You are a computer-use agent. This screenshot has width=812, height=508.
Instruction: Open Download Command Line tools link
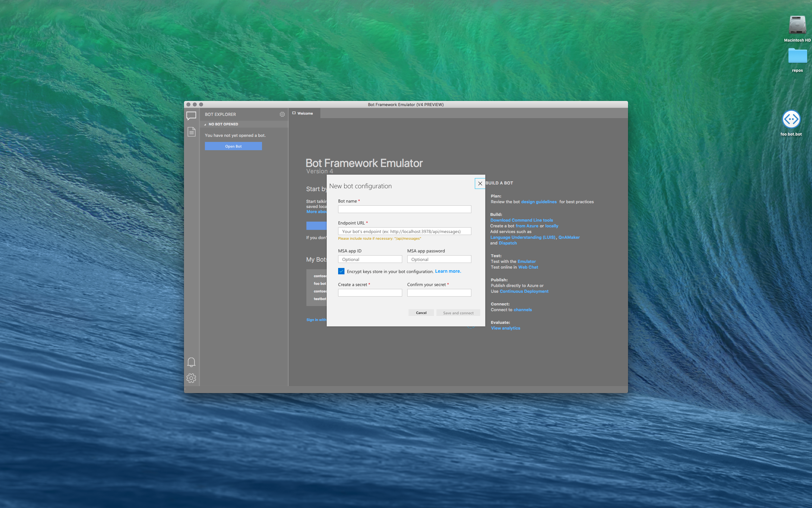click(x=521, y=220)
